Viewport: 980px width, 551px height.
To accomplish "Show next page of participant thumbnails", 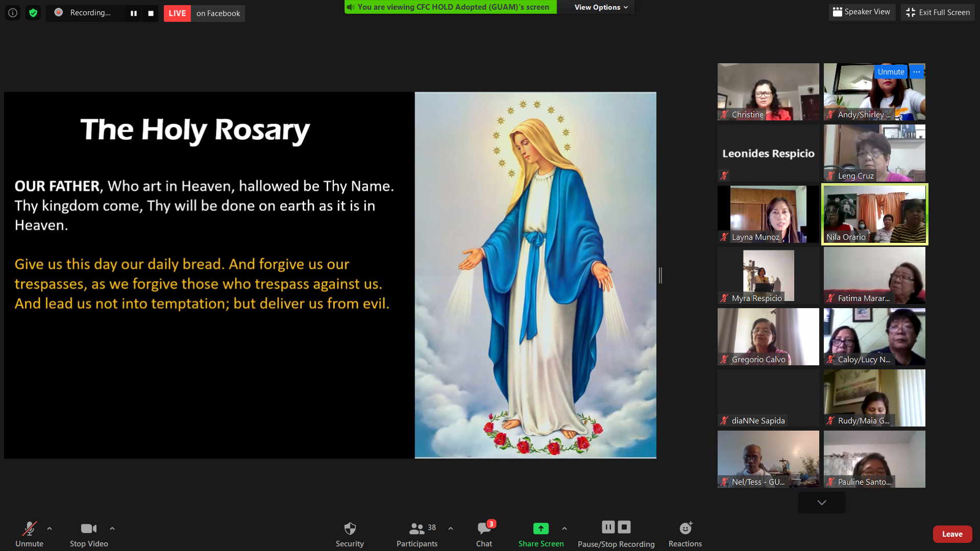I will click(822, 503).
